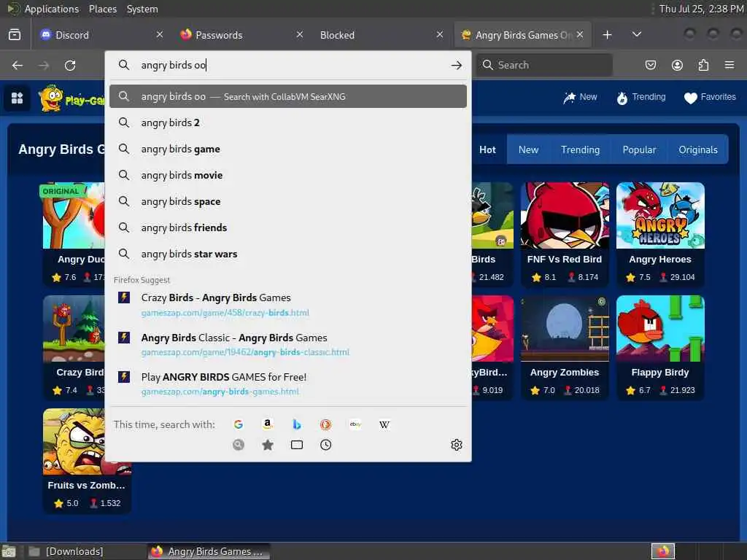This screenshot has height=560, width=747.
Task: Select the New filter tab
Action: 528,149
